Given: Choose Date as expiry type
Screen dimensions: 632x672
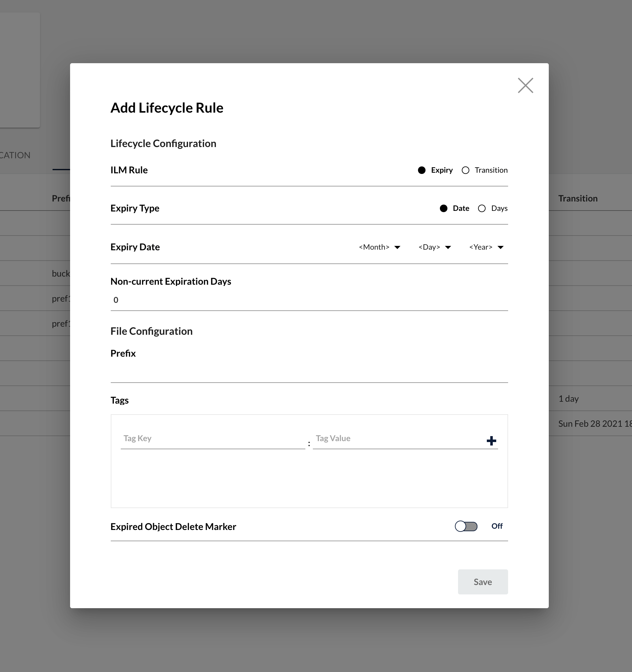Looking at the screenshot, I should click(443, 208).
